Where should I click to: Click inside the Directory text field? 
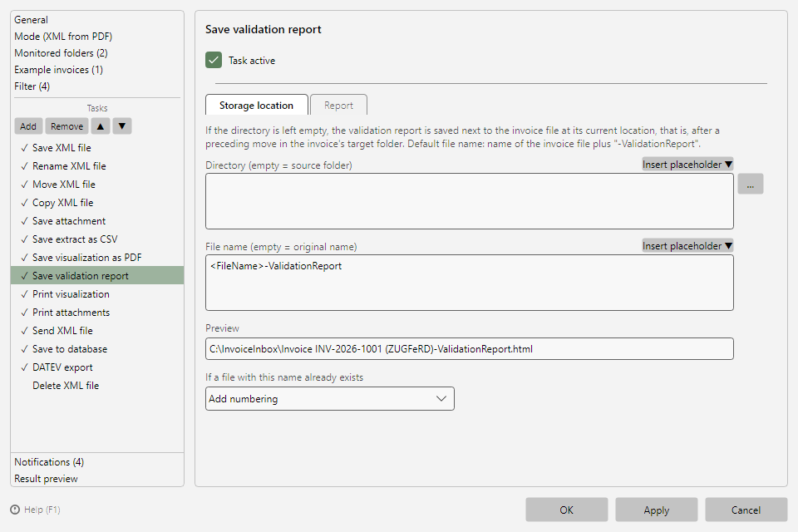(x=469, y=201)
